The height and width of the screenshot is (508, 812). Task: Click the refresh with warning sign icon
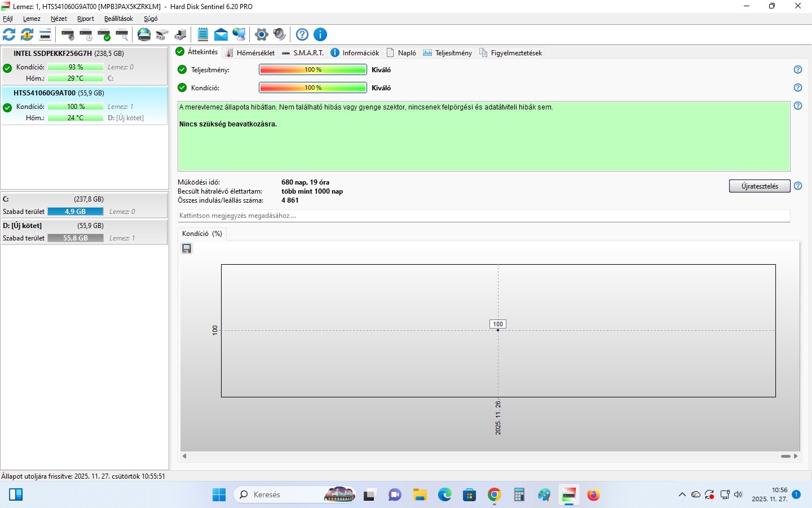click(27, 34)
